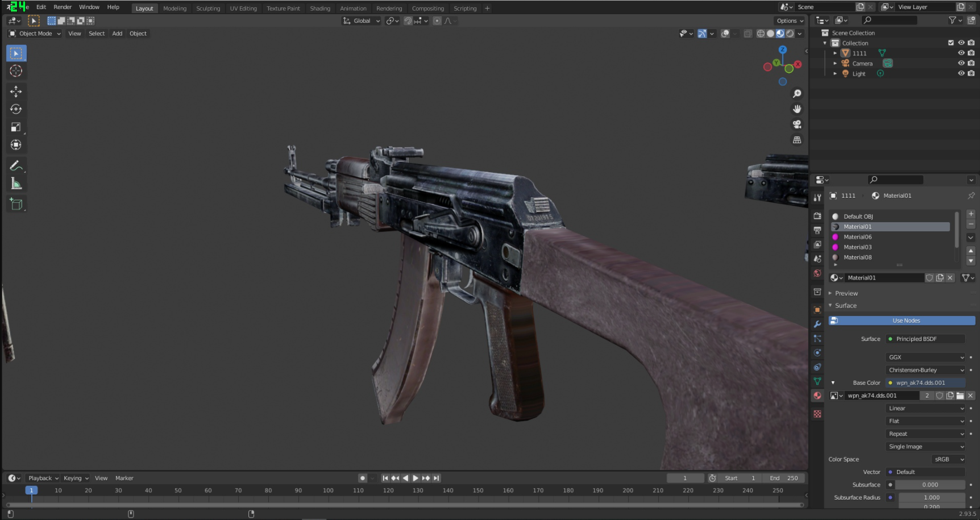The height and width of the screenshot is (520, 980).
Task: Open the Object Data mesh tab
Action: [817, 381]
